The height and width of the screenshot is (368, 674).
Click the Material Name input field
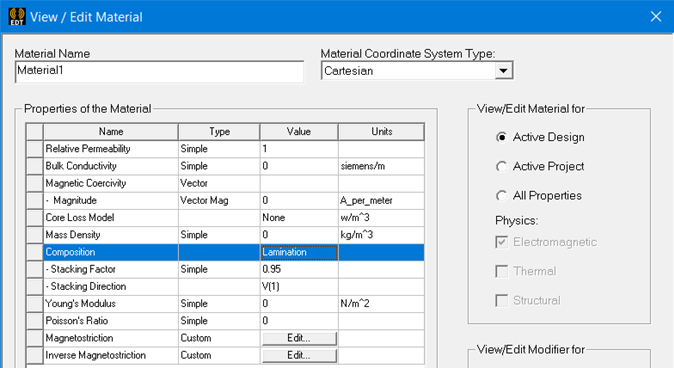(159, 71)
